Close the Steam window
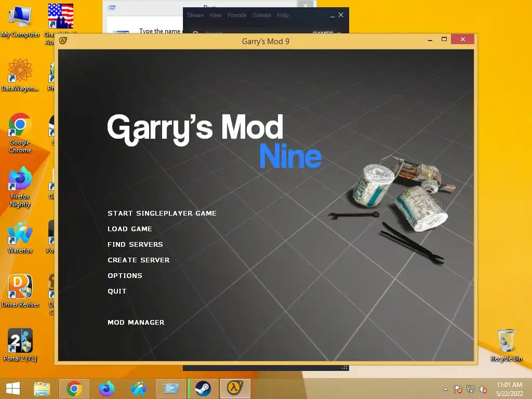 341,15
